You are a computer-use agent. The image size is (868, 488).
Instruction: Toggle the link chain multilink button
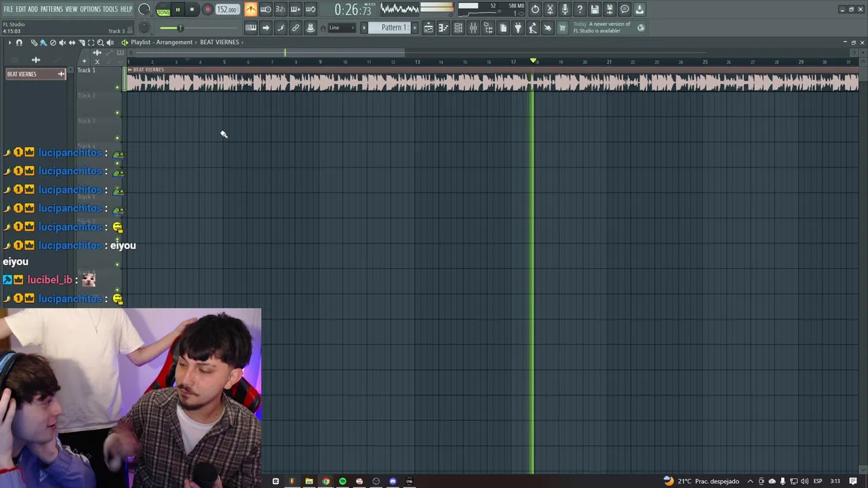coord(295,28)
